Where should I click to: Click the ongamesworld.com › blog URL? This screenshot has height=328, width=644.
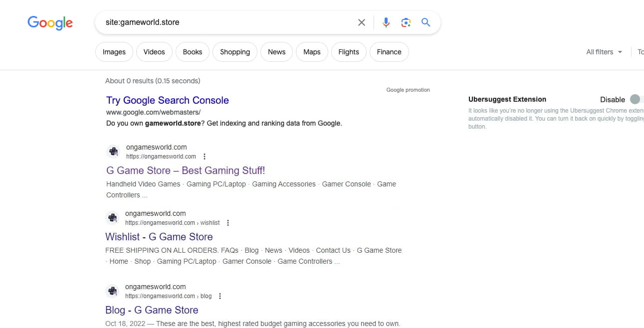169,296
